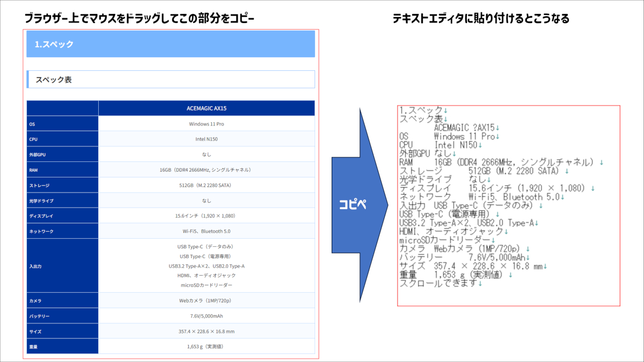Select the 16GB DDR4 2666MHz RAM value
Viewport: 644px width, 362px height.
point(206,169)
